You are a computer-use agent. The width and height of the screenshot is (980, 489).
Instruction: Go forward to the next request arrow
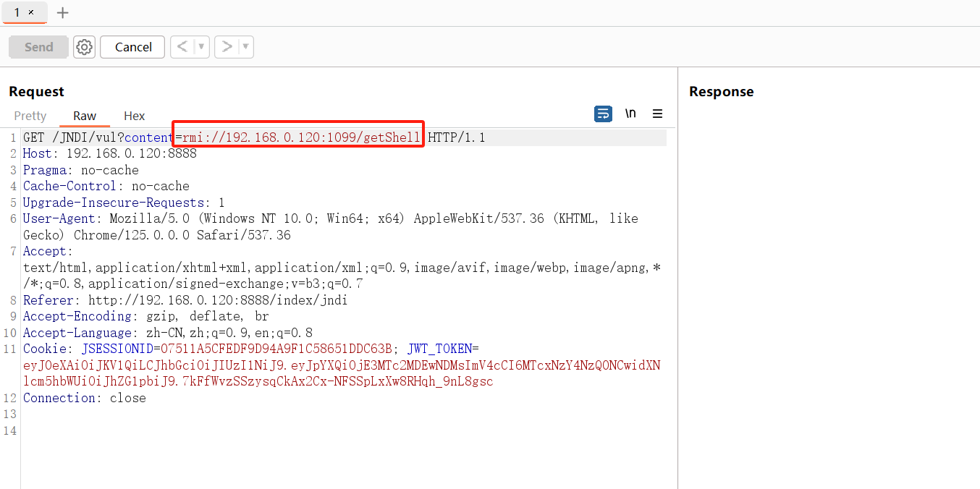(227, 47)
